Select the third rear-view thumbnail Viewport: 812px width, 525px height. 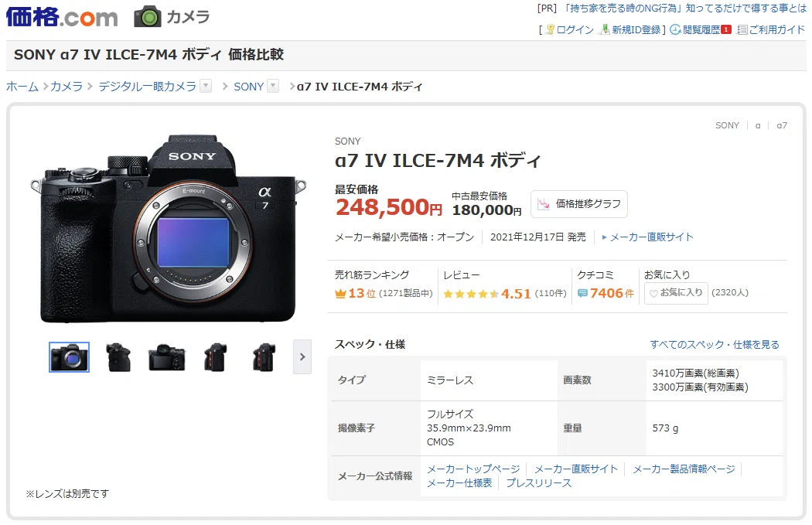pyautogui.click(x=167, y=357)
